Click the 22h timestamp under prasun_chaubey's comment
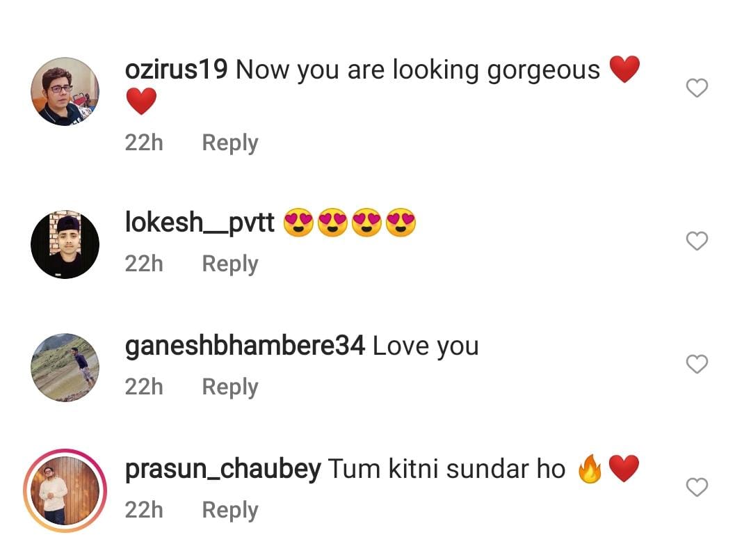 click(x=144, y=510)
